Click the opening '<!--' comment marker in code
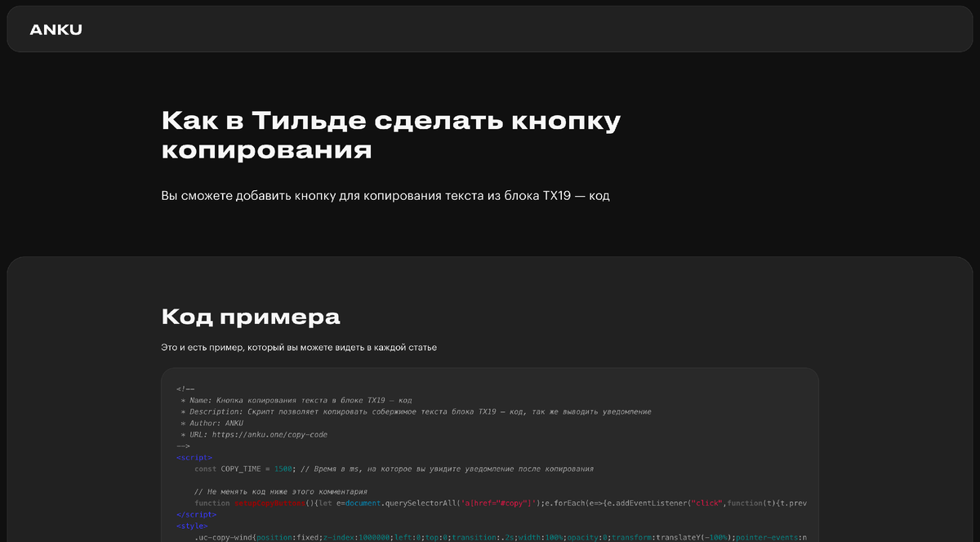Viewport: 980px width, 542px height. tap(185, 389)
